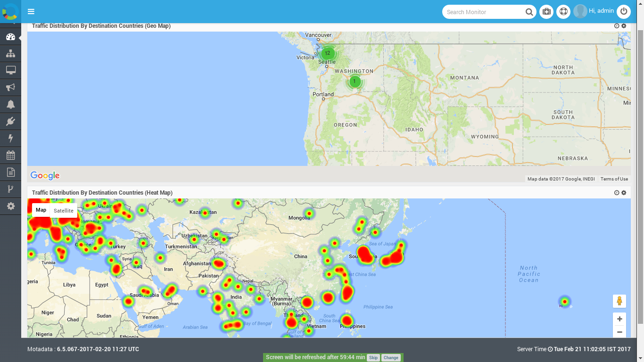644x362 pixels.
Task: Open Heat Map widget clock timeline icon
Action: [617, 193]
